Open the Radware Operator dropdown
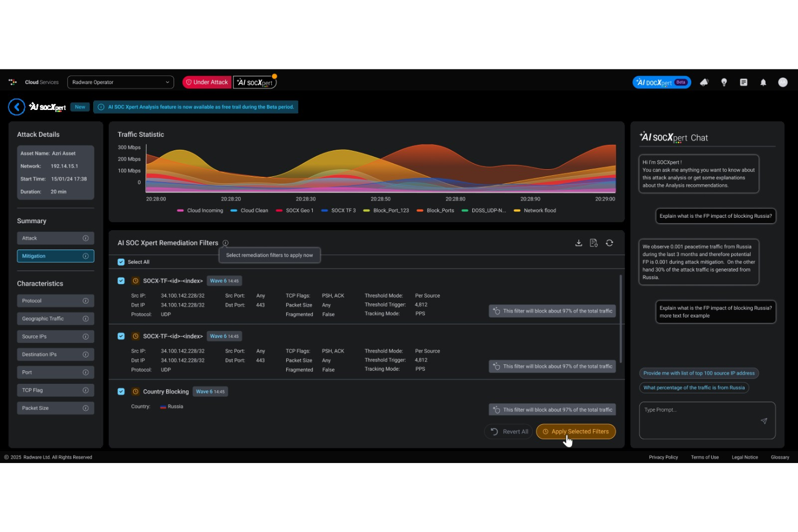 [x=120, y=82]
